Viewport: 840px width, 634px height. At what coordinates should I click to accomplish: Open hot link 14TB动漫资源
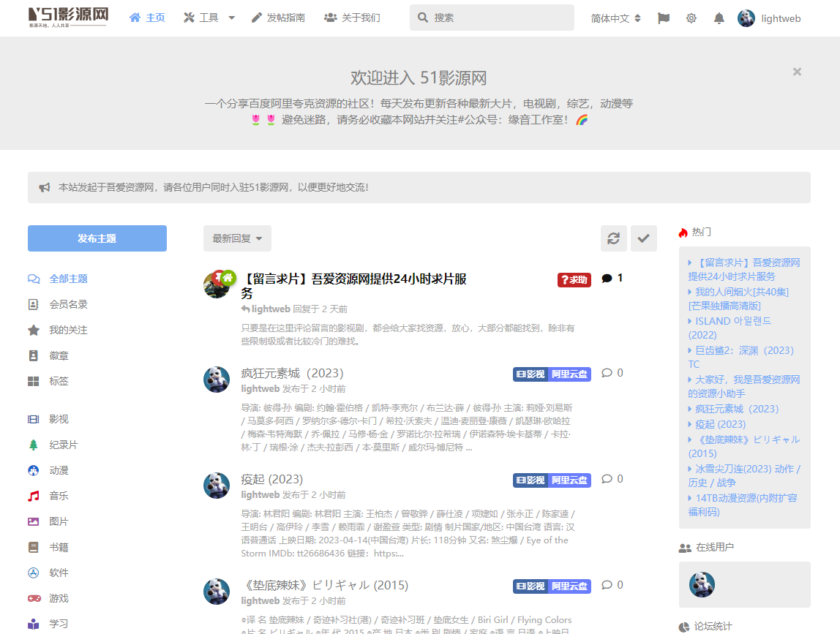point(743,505)
